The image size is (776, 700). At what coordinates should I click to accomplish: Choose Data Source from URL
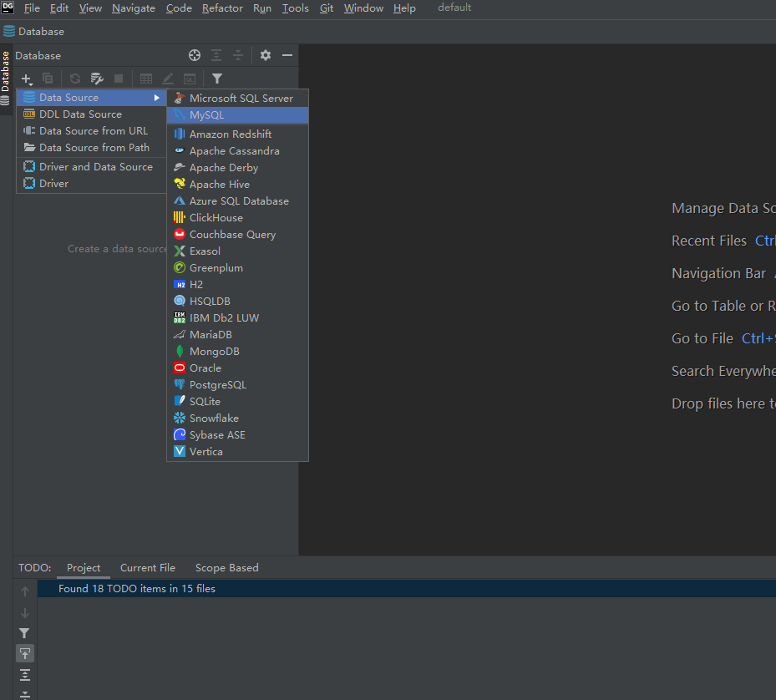tap(92, 131)
